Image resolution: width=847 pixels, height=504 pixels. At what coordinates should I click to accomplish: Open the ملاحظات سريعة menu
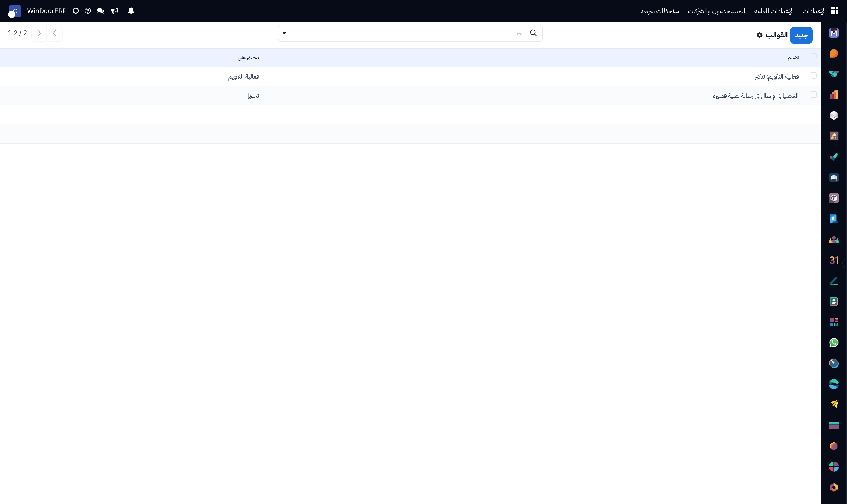[x=660, y=11]
